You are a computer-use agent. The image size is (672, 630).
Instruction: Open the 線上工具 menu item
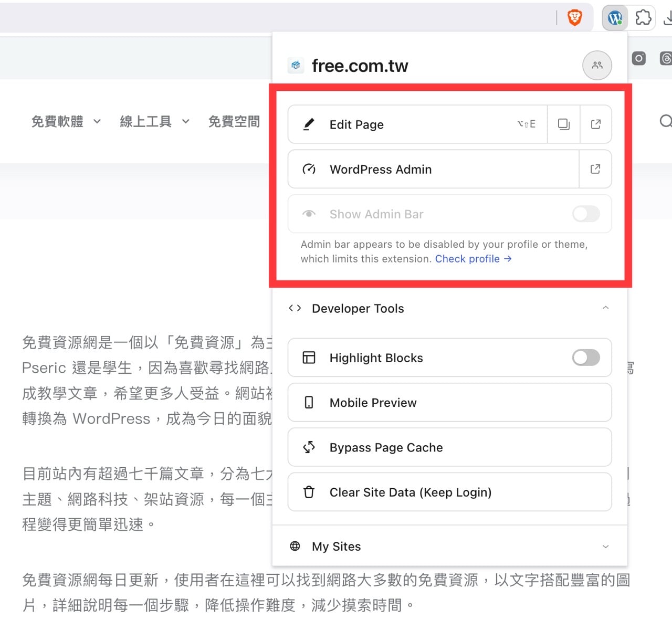click(x=146, y=121)
